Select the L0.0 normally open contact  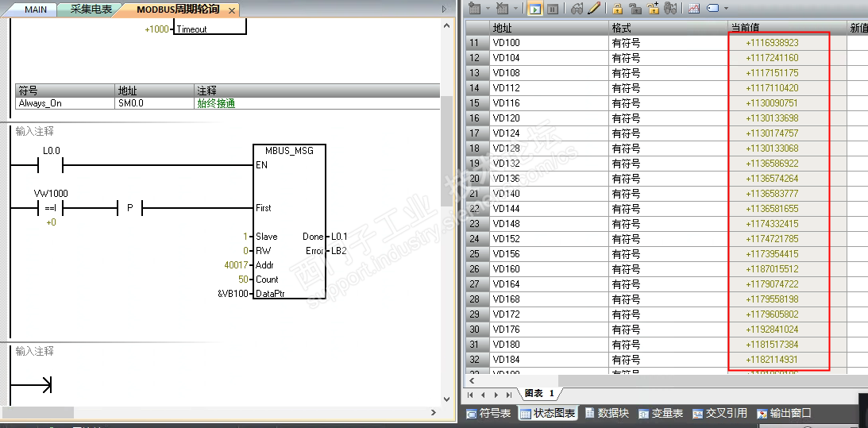[x=51, y=165]
